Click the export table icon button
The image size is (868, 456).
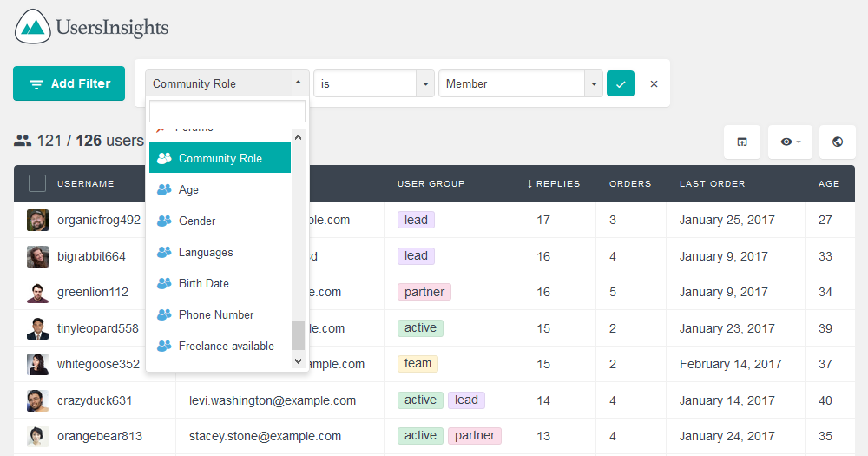[742, 142]
